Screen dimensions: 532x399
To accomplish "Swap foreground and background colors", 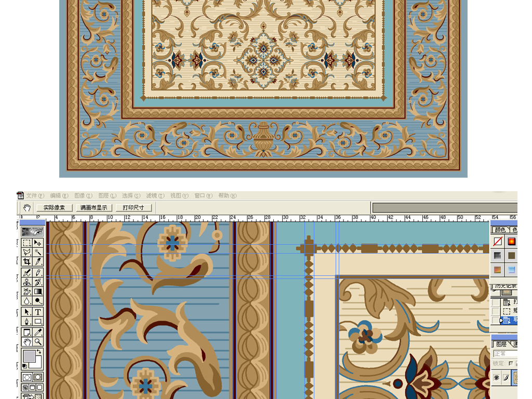I will tap(38, 352).
